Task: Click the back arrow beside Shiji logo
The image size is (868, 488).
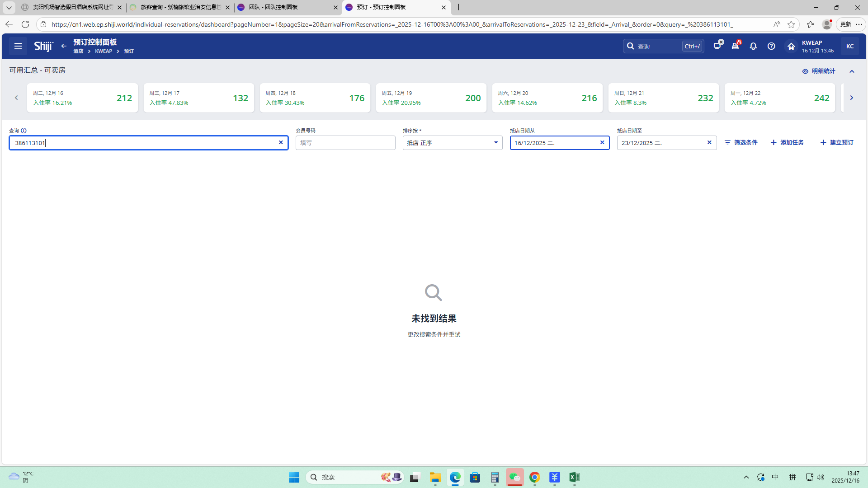Action: 64,46
